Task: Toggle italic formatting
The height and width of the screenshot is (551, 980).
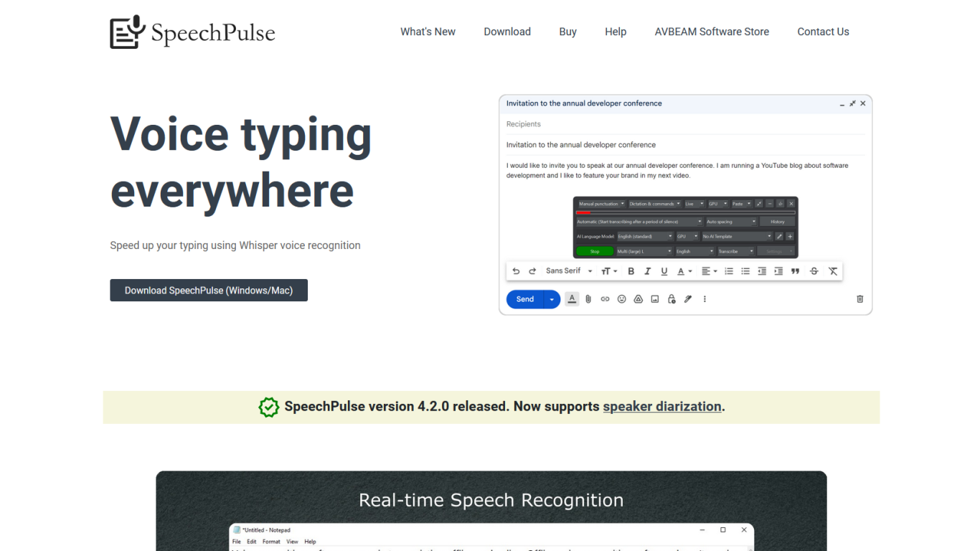Action: click(x=647, y=270)
